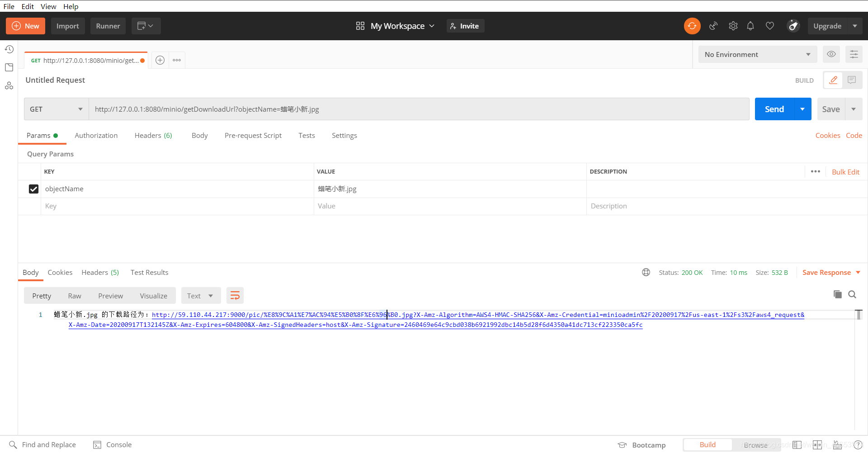This screenshot has width=868, height=453.
Task: Click the environment quick look eye icon
Action: 831,55
